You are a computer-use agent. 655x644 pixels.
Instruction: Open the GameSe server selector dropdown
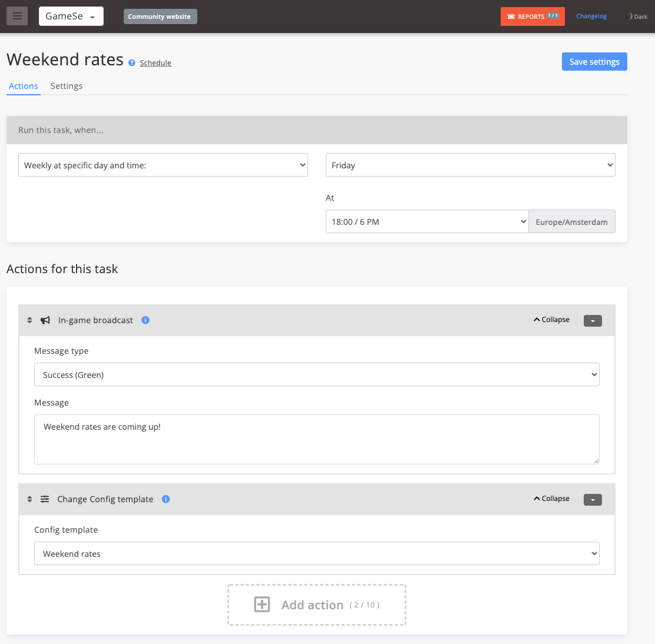coord(71,16)
